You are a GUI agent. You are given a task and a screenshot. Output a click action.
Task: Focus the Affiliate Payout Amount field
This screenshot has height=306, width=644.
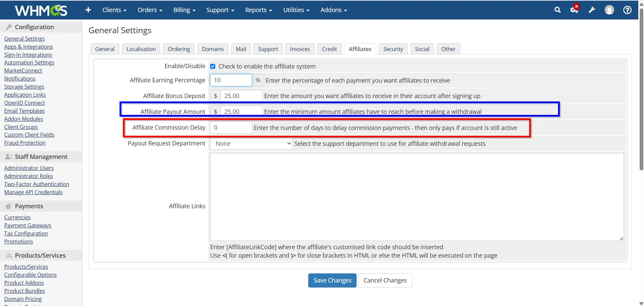pyautogui.click(x=241, y=112)
